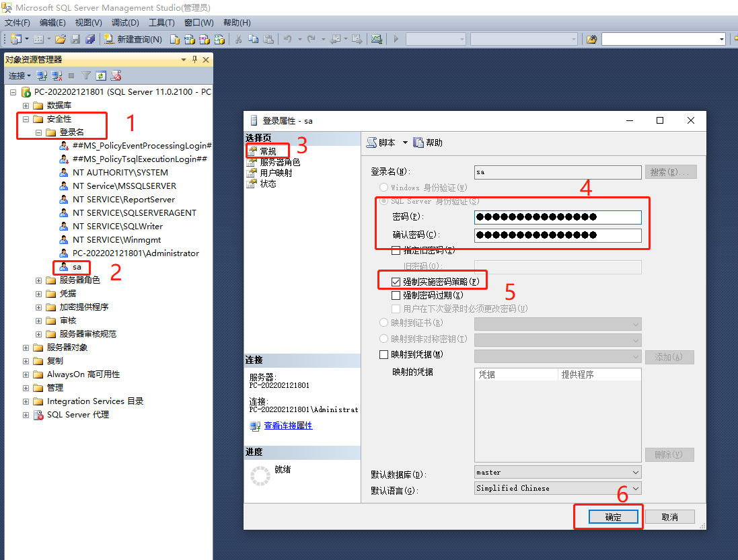
Task: Click the New Project toolbar icon
Action: (x=15, y=39)
